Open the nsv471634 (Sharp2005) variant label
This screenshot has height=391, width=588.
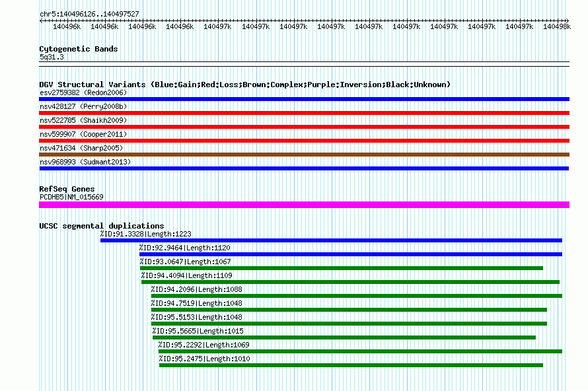(x=81, y=148)
